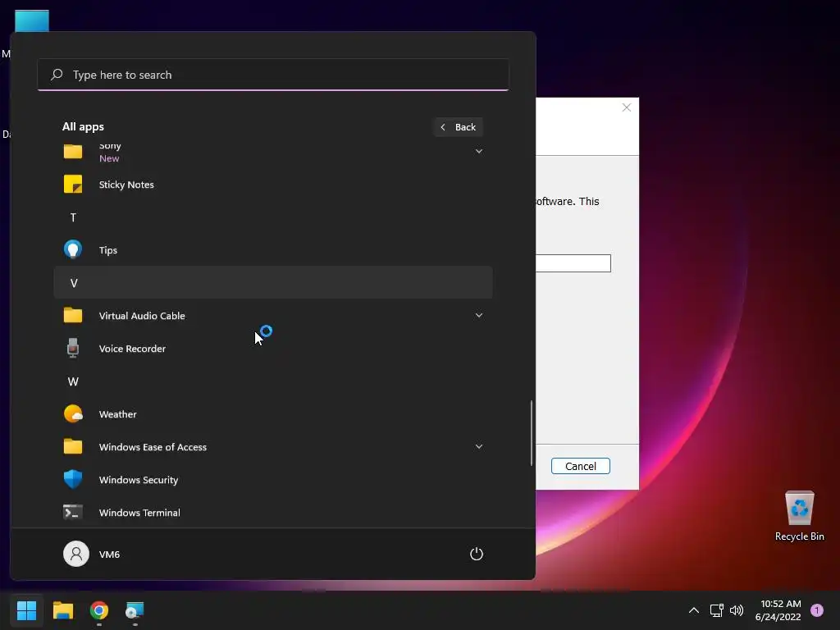Viewport: 840px width, 630px height.
Task: Open the Sony folder icon
Action: tap(73, 151)
